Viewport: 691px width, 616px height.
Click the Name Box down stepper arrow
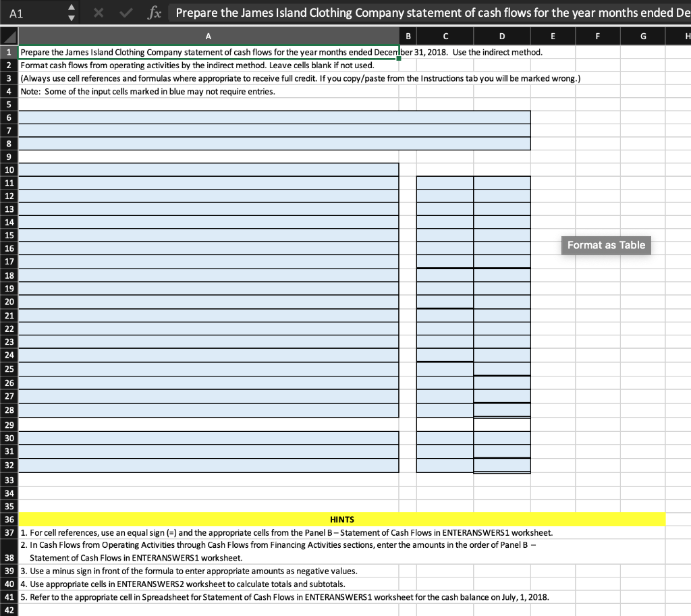click(73, 17)
